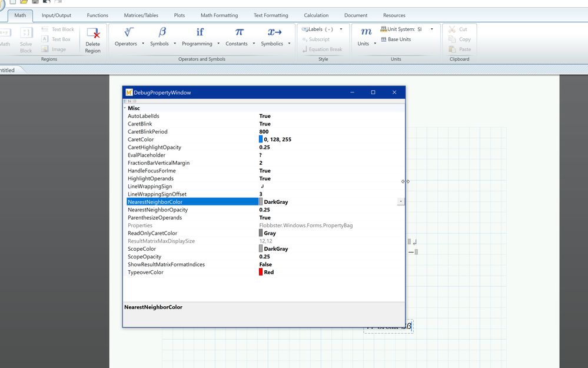Open the Calculation ribbon tab

(316, 15)
